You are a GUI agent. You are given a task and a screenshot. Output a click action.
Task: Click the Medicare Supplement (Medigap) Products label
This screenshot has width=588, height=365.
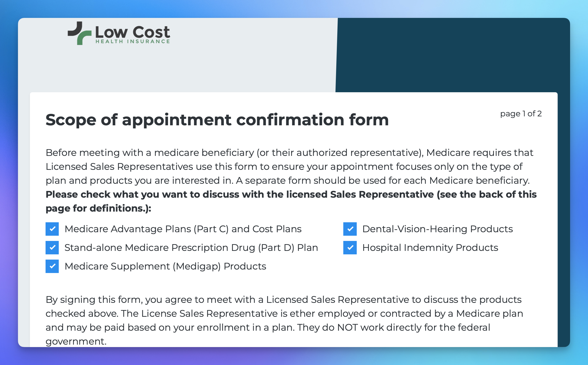[165, 266]
